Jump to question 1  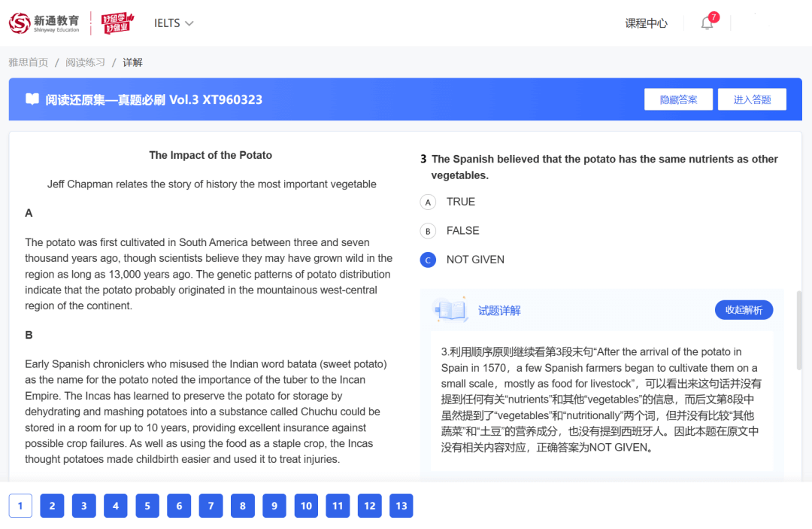point(20,506)
